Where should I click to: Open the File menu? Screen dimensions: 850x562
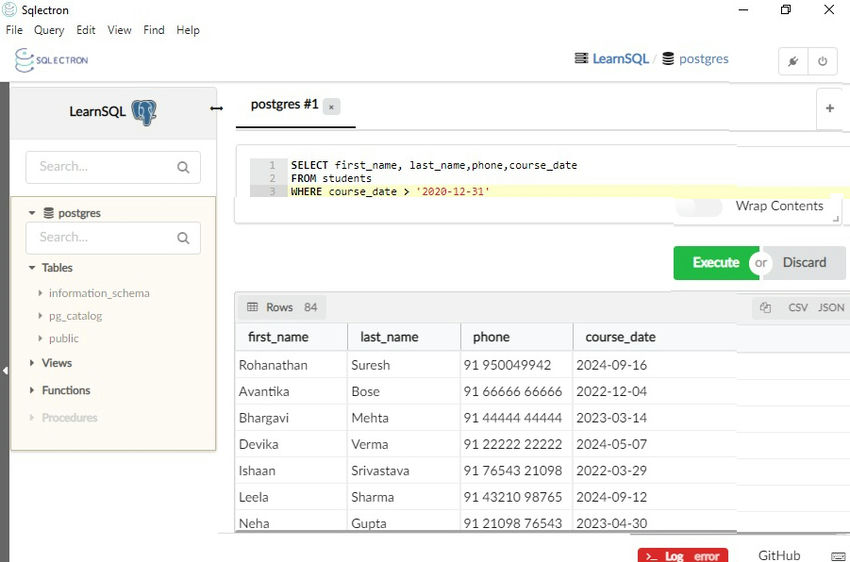point(14,30)
